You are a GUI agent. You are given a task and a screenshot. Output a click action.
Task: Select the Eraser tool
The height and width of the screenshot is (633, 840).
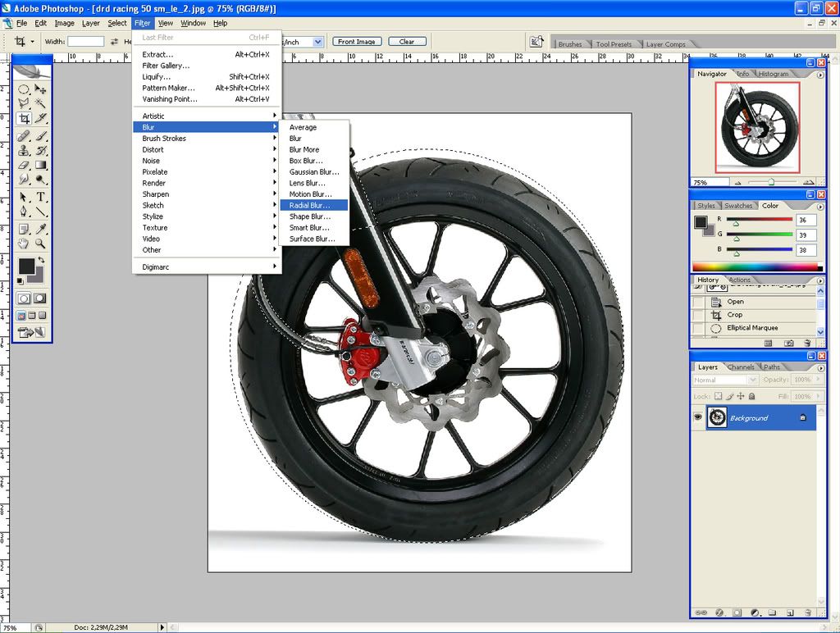[x=24, y=165]
